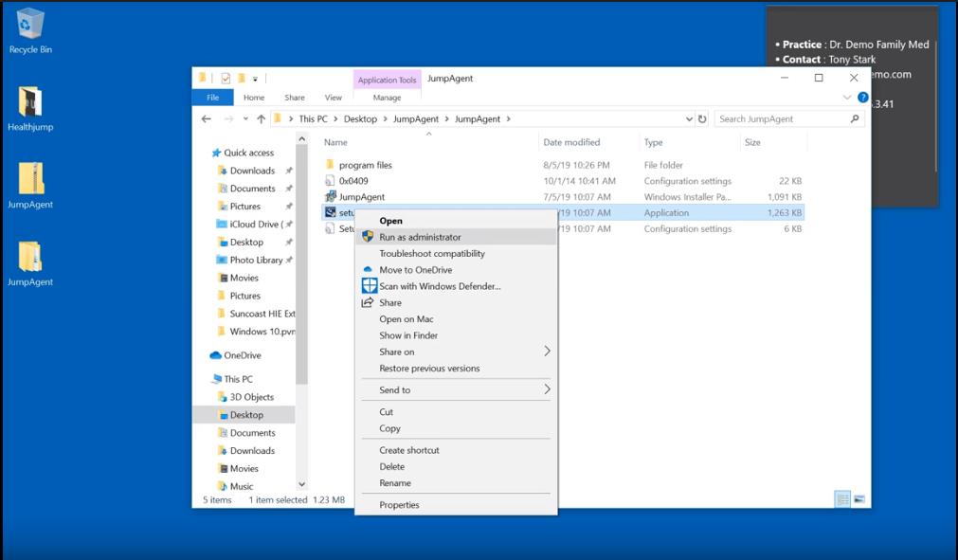Screen dimensions: 958x560
Task: Open the address bar history dropdown
Action: (689, 119)
